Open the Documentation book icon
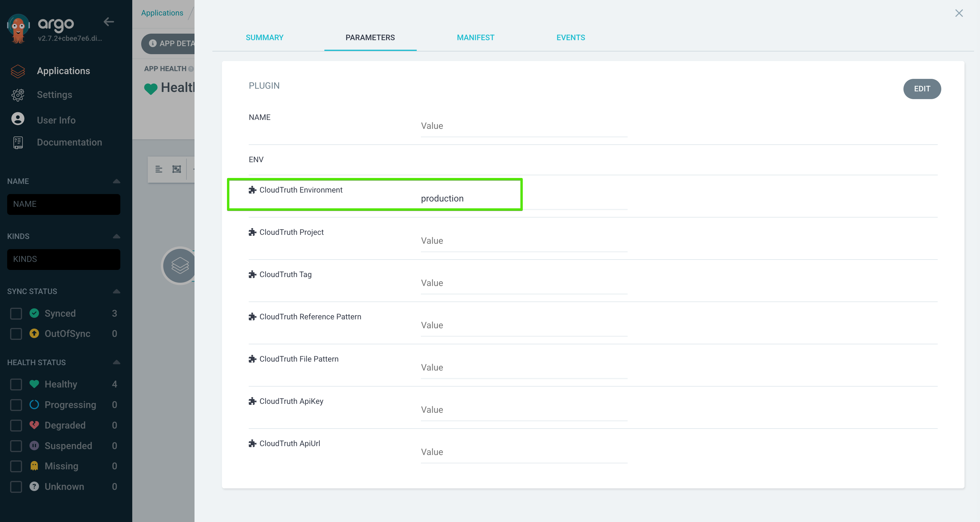Screen dimensions: 980x522 [x=18, y=143]
